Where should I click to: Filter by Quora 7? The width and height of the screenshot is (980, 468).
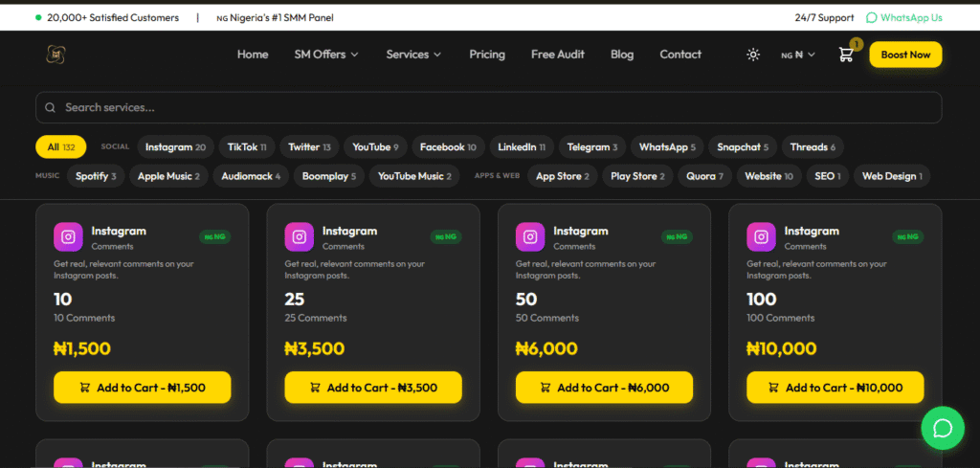(705, 176)
